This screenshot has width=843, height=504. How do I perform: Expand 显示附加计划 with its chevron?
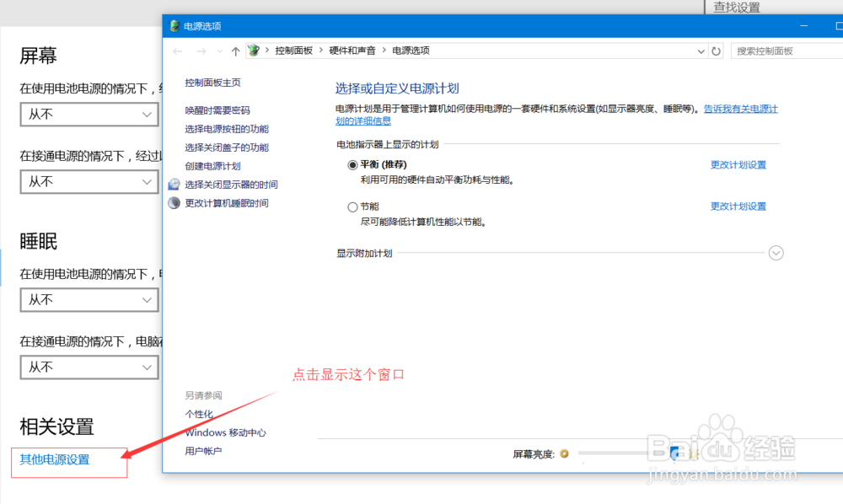pyautogui.click(x=775, y=253)
